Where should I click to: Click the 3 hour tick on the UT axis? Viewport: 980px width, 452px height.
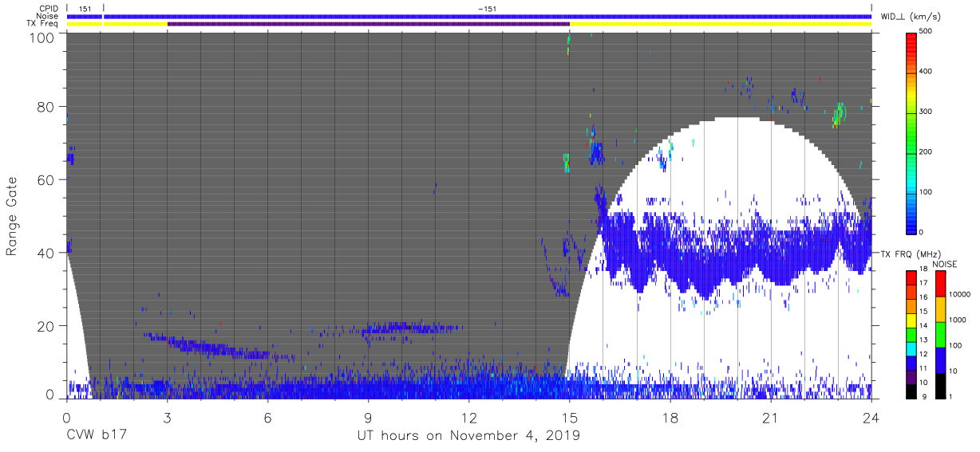(x=167, y=418)
